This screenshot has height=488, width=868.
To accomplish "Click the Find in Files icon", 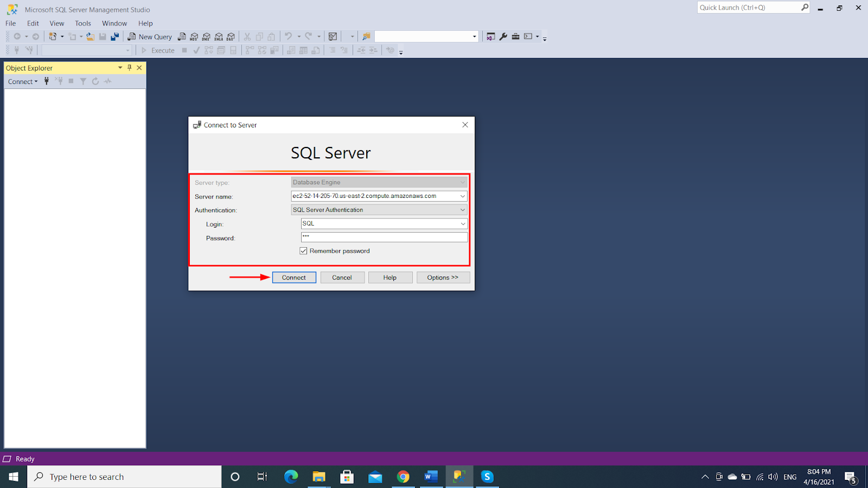I will coord(366,37).
